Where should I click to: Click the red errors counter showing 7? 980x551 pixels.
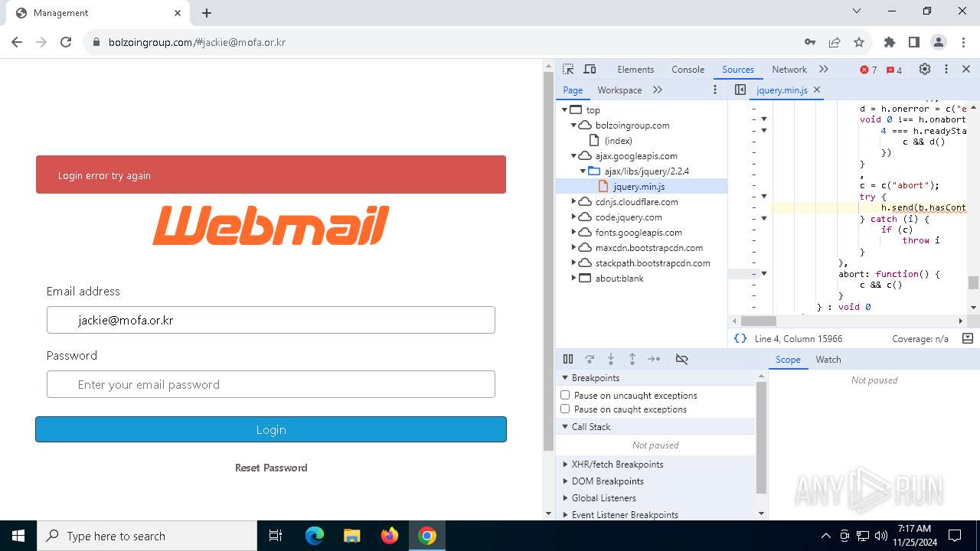pos(868,70)
